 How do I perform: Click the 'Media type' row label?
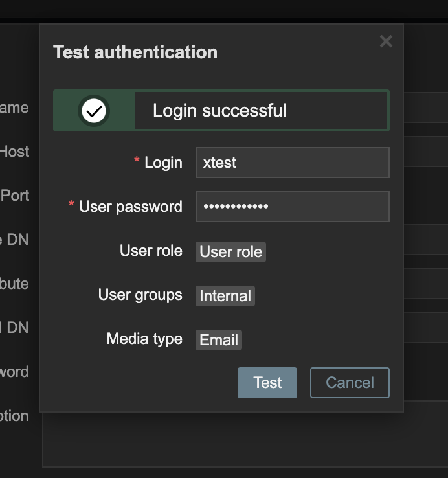point(144,339)
